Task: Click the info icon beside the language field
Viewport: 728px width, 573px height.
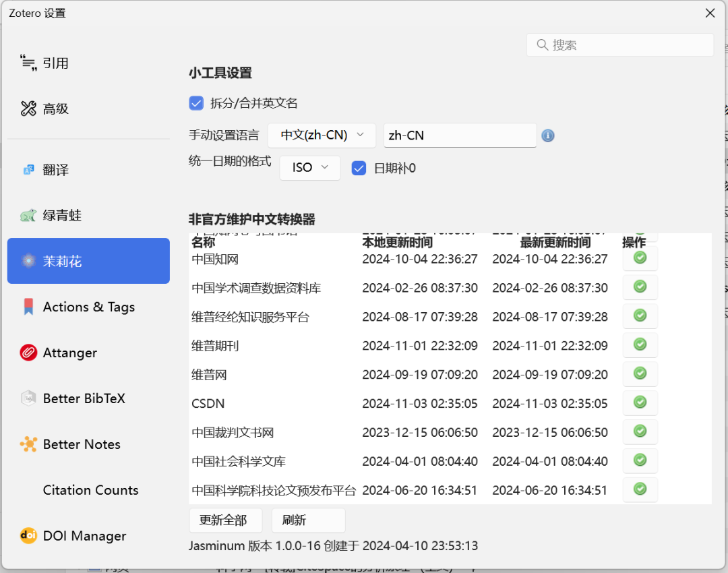Action: (548, 135)
